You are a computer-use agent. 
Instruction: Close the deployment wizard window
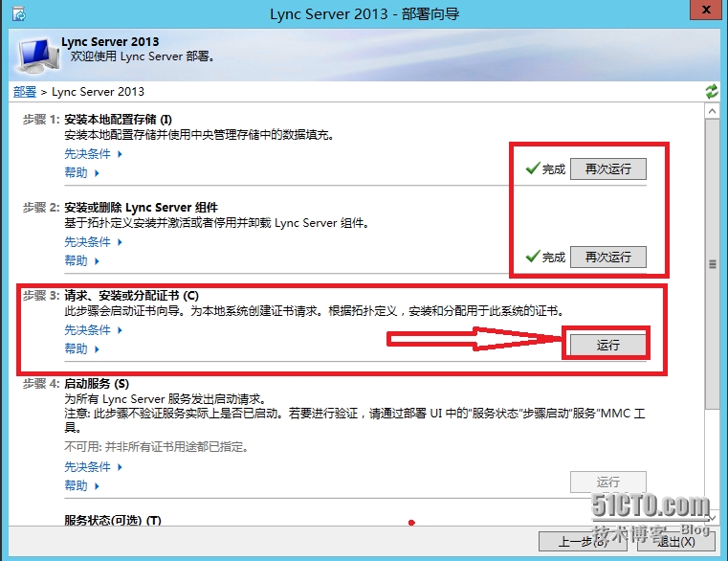pyautogui.click(x=706, y=10)
